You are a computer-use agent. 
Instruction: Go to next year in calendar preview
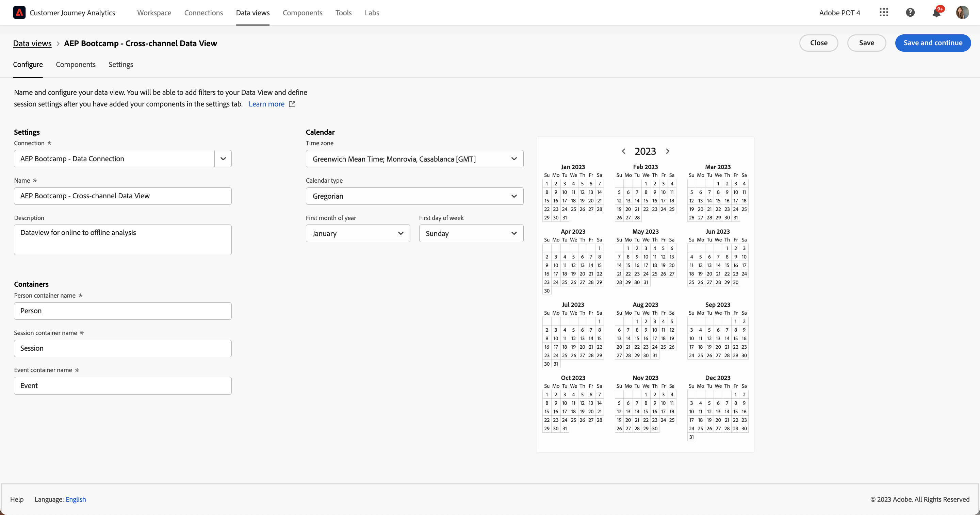668,151
